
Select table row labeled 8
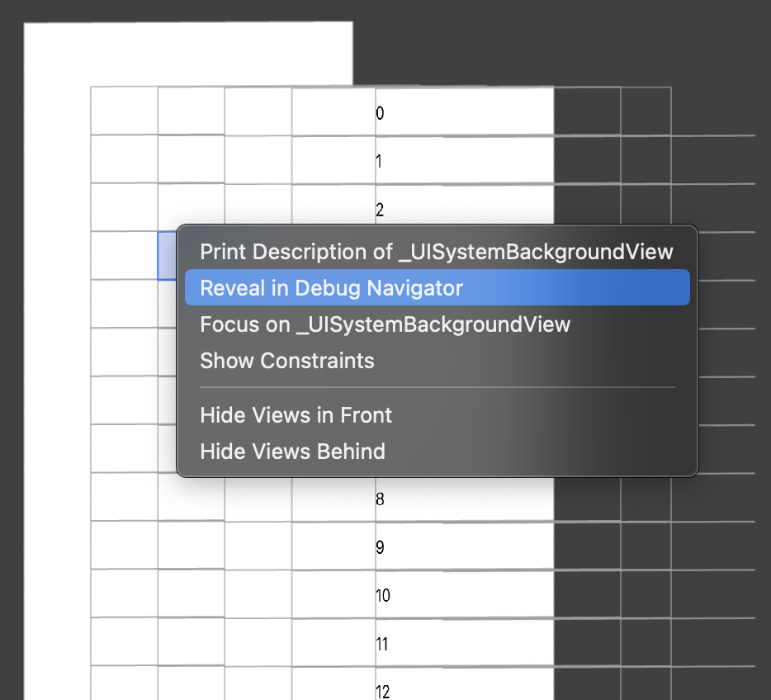coord(465,499)
